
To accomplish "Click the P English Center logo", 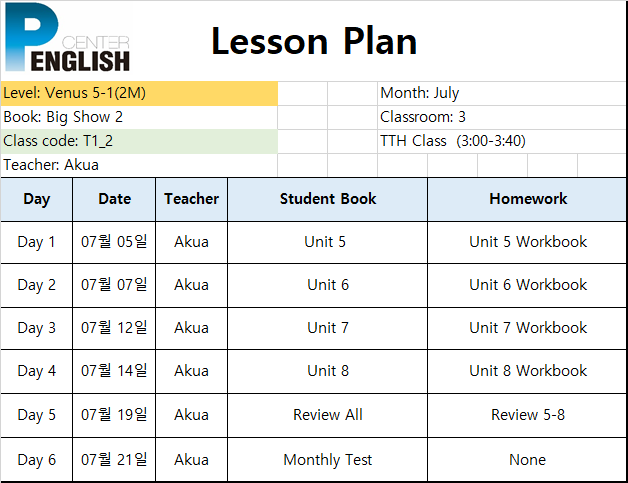I will pos(67,38).
